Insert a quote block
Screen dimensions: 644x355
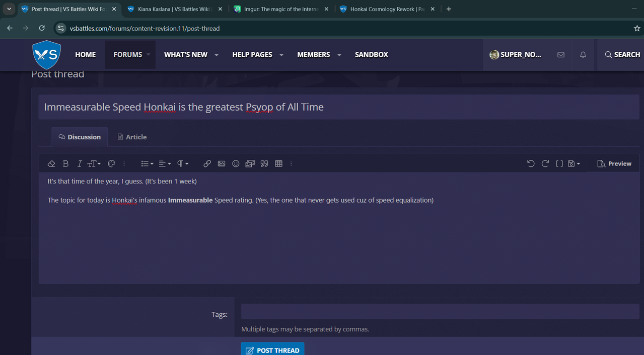[x=264, y=164]
